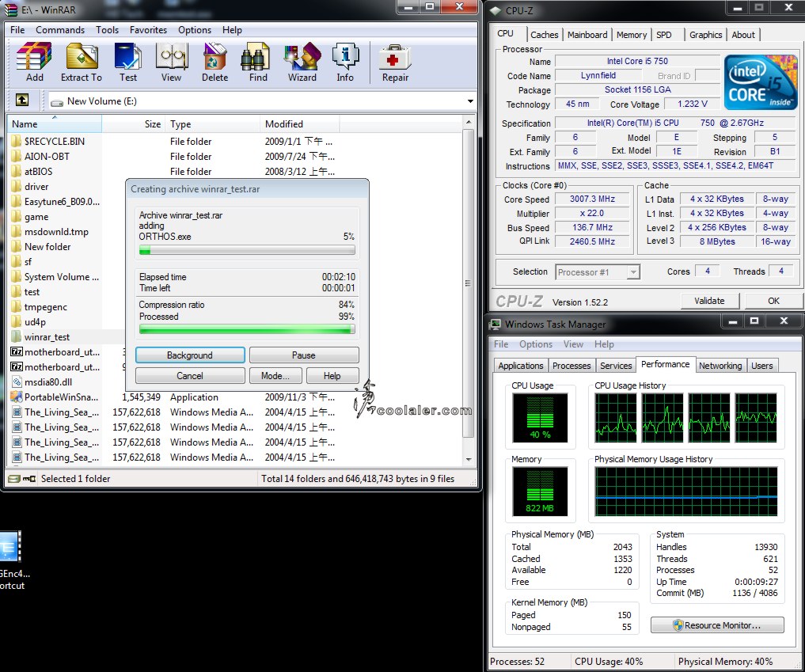Viewport: 805px width, 672px height.
Task: Click the CPU-Z title bar icon
Action: (495, 10)
